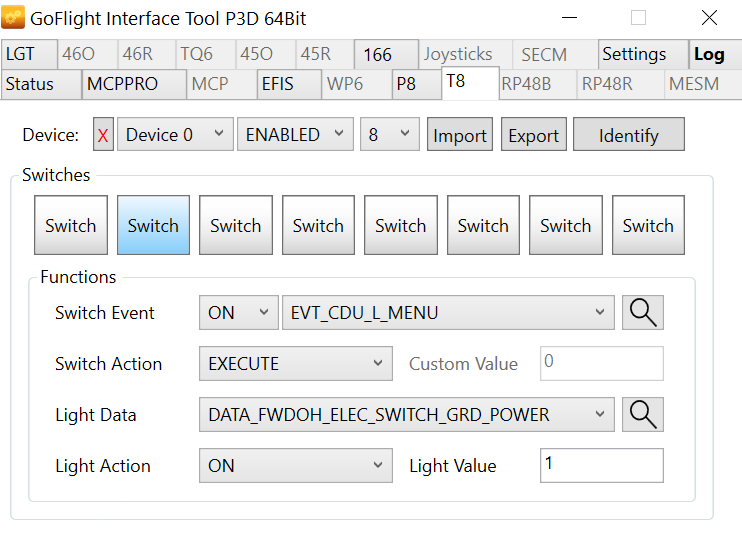The image size is (742, 535).
Task: Open the EVT_CDU_L_MENU event dropdown
Action: [x=448, y=313]
